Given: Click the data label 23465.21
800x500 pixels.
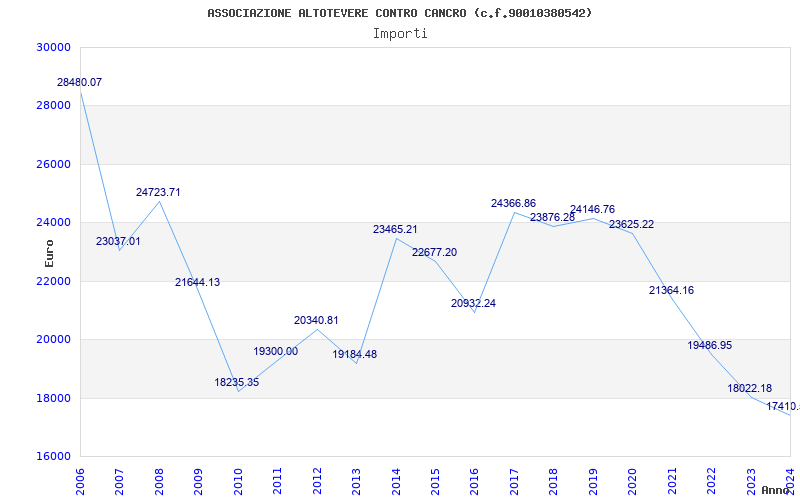Looking at the screenshot, I should coord(395,230).
